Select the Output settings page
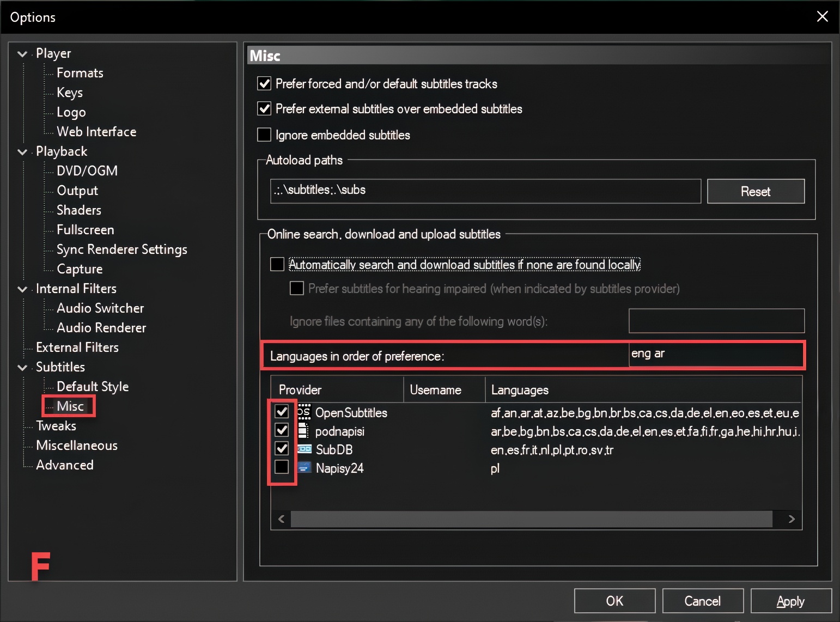Image resolution: width=840 pixels, height=622 pixels. pos(77,191)
